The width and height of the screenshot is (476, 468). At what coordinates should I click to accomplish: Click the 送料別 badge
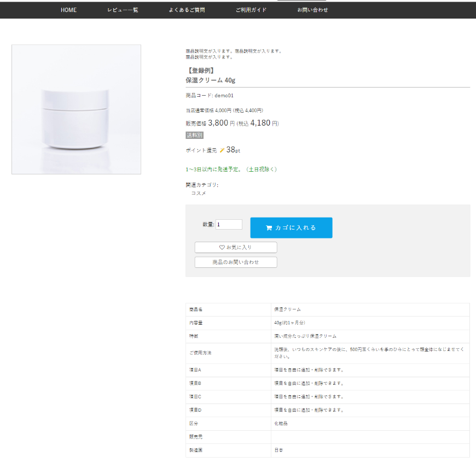pyautogui.click(x=195, y=135)
